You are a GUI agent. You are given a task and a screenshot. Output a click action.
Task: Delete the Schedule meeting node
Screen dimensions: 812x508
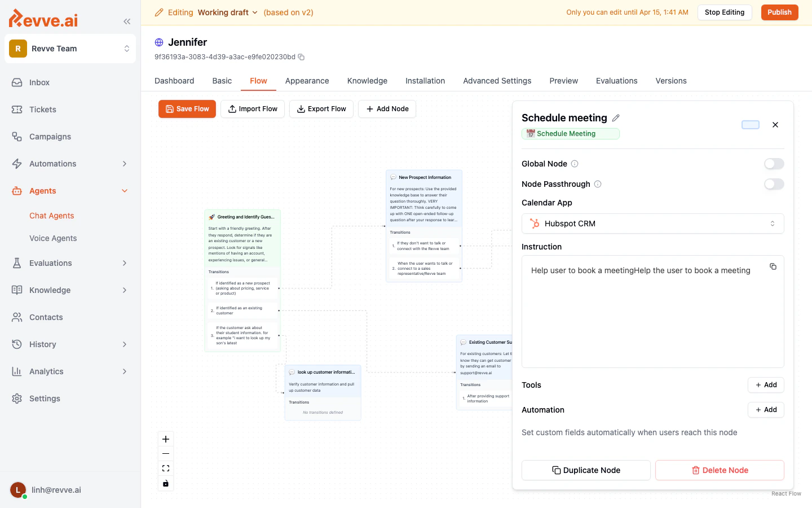[x=720, y=470]
